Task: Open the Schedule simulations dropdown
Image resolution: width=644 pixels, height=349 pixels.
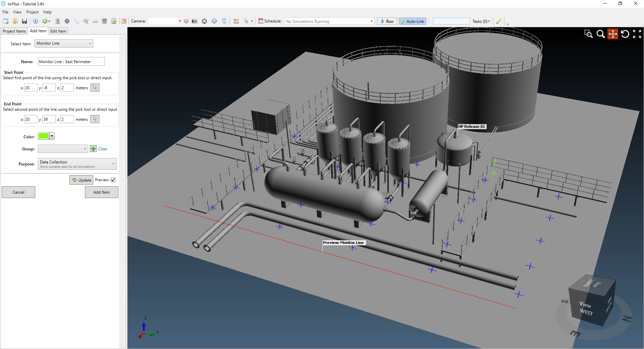Action: 329,21
